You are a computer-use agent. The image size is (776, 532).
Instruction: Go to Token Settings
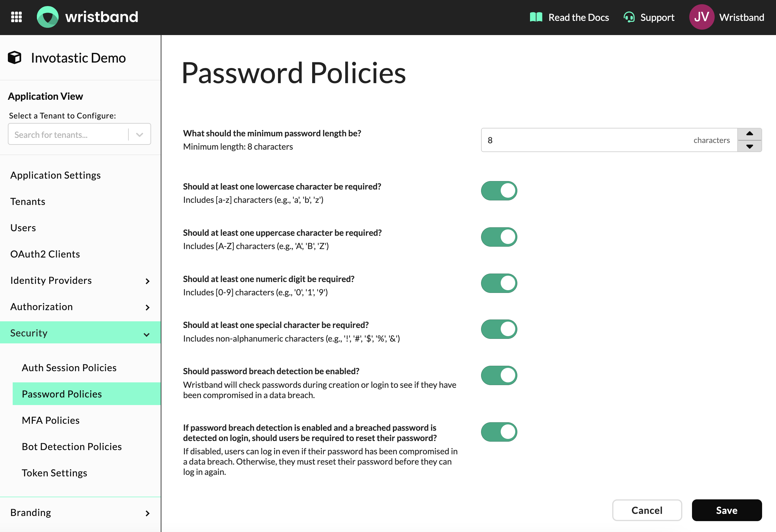54,473
